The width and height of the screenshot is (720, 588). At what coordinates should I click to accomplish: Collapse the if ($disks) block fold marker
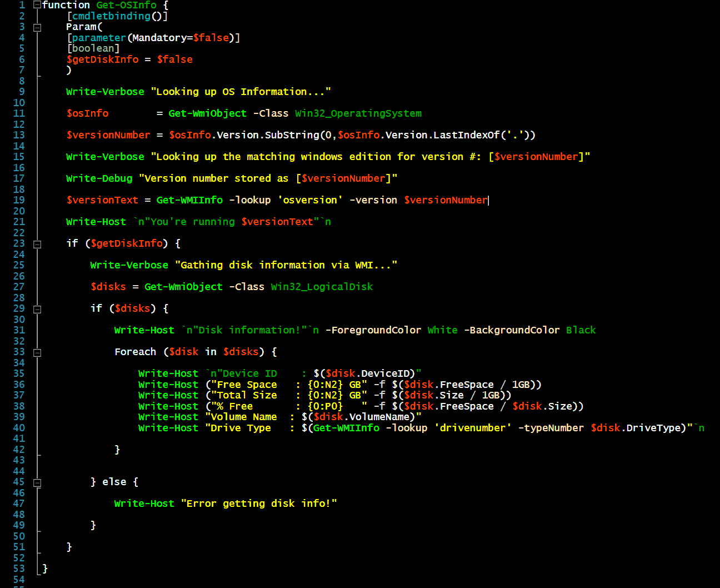pos(37,308)
